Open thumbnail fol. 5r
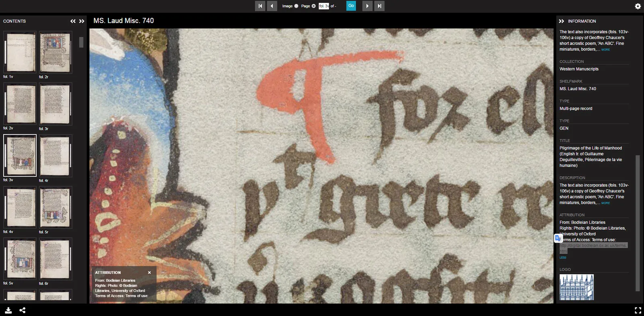 [55, 207]
